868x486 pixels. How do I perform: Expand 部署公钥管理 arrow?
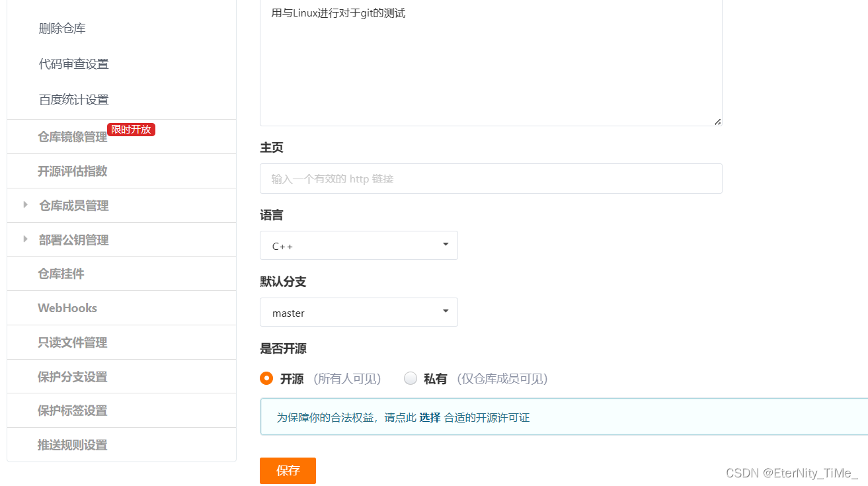tap(25, 239)
